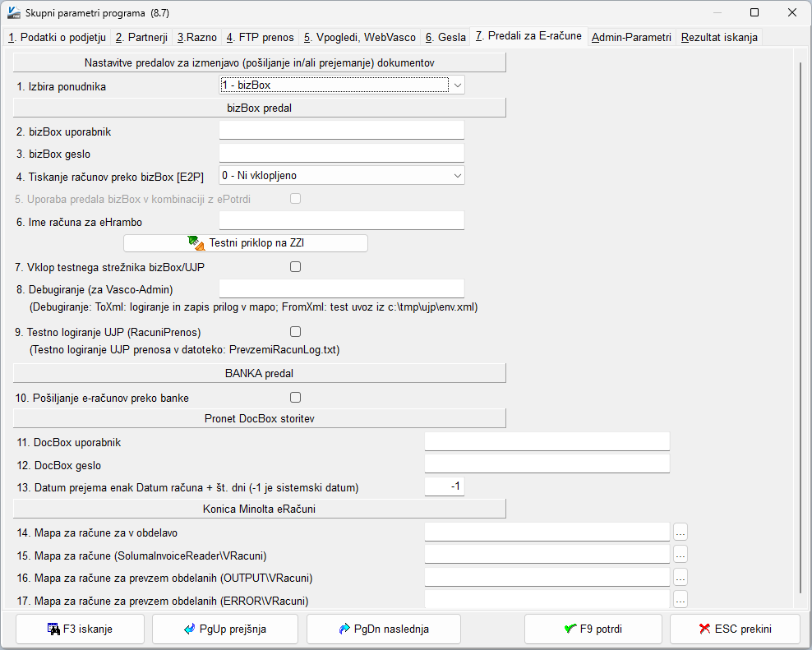
Task: Click the bizBox uporabnik input field
Action: pyautogui.click(x=342, y=130)
